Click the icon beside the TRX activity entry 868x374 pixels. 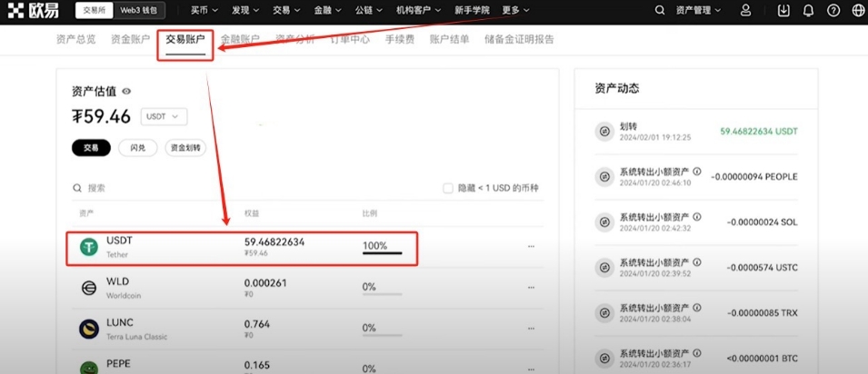(x=604, y=313)
